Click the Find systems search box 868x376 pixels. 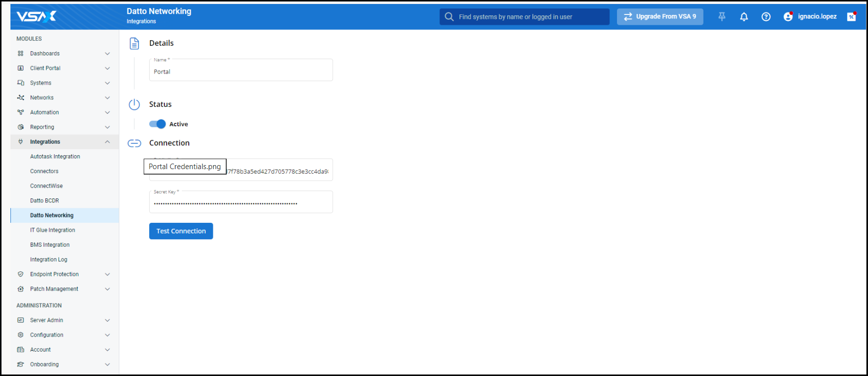(x=524, y=16)
